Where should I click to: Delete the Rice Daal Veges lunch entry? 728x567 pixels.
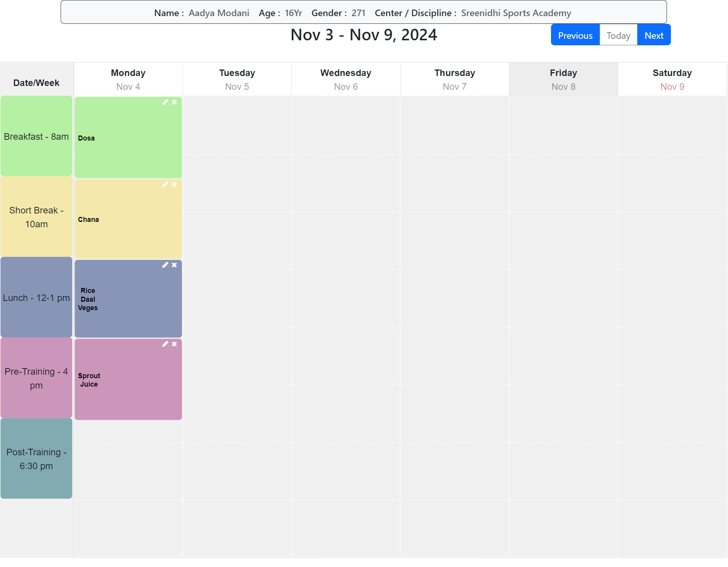coord(174,265)
